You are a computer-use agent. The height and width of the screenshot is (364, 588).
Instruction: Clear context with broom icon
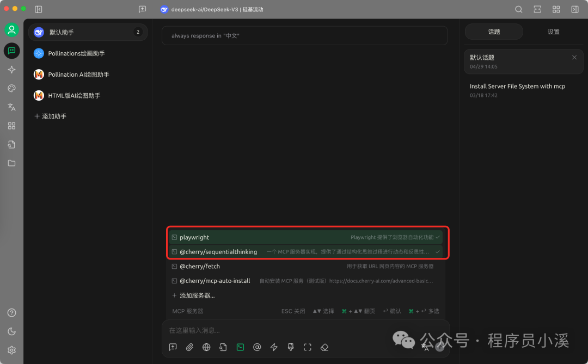tap(291, 347)
